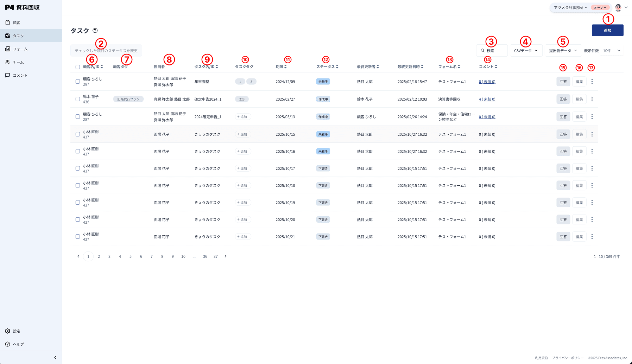Add a task tag to 2024確定申告_1
This screenshot has width=632, height=364.
(x=243, y=117)
